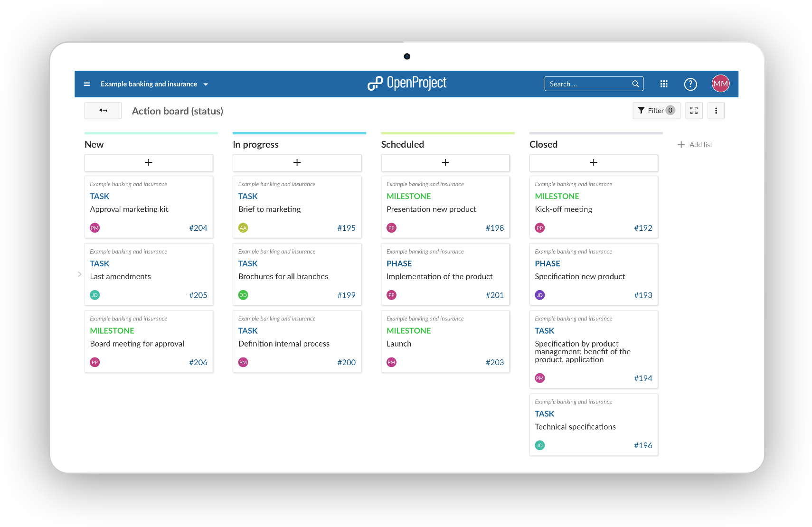
Task: Open work package #204 link
Action: click(198, 228)
